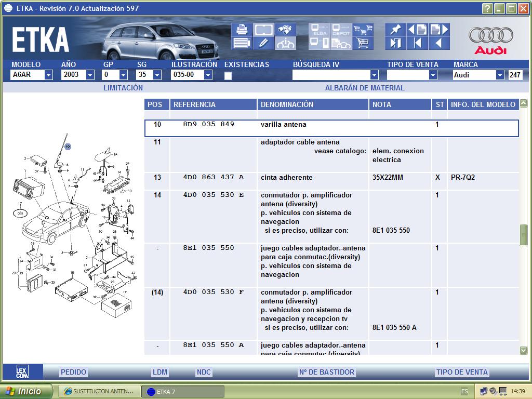532x399 pixels.
Task: Click the printer icon in the toolbar
Action: coord(242,30)
